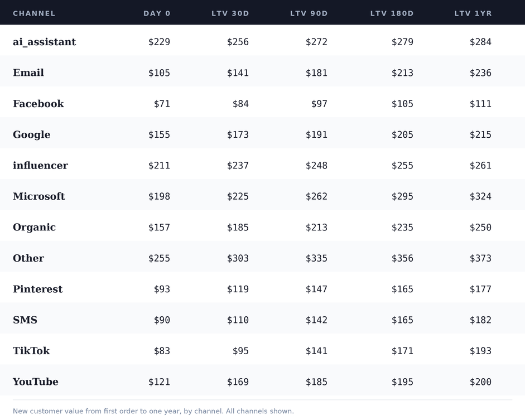The height and width of the screenshot is (420, 525).
Task: Select the influencer channel name
Action: click(x=41, y=165)
